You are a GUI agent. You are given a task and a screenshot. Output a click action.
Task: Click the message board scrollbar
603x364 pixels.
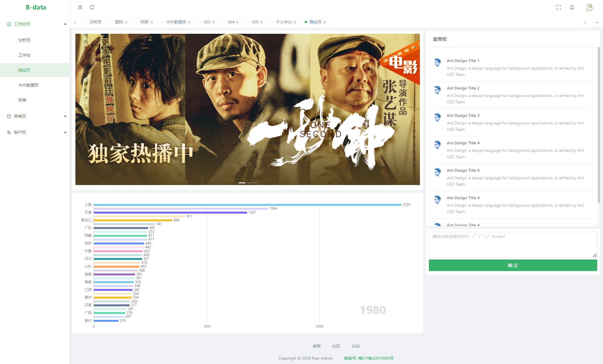coord(599,125)
